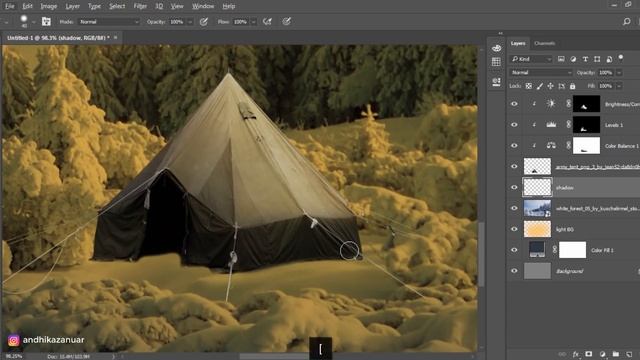Hide the Levels 1 layer

[514, 124]
